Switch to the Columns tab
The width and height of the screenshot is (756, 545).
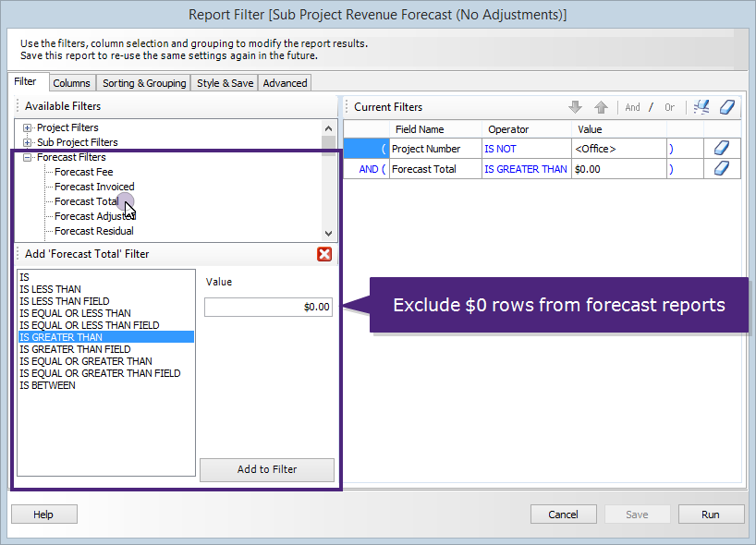click(x=71, y=83)
